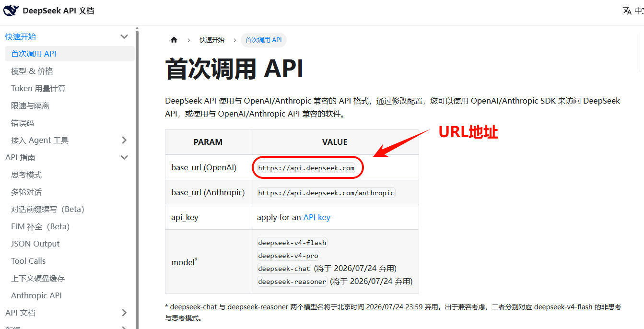Open 上下文硬盘缓存 sidebar entry
The height and width of the screenshot is (329, 644).
[38, 278]
